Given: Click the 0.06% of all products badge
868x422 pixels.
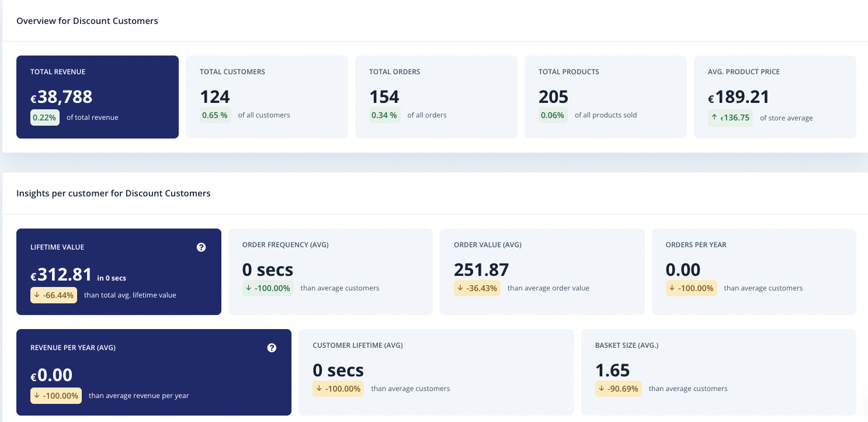Looking at the screenshot, I should pyautogui.click(x=553, y=115).
